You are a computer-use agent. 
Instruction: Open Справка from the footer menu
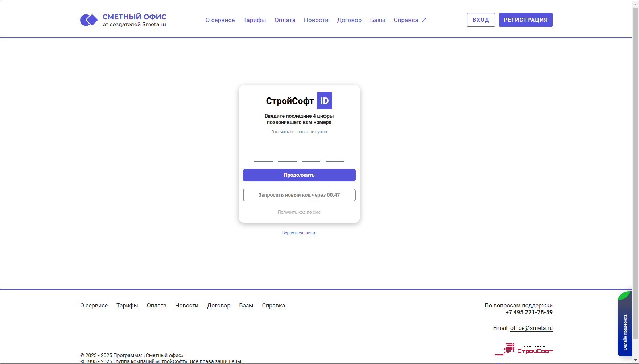(273, 305)
